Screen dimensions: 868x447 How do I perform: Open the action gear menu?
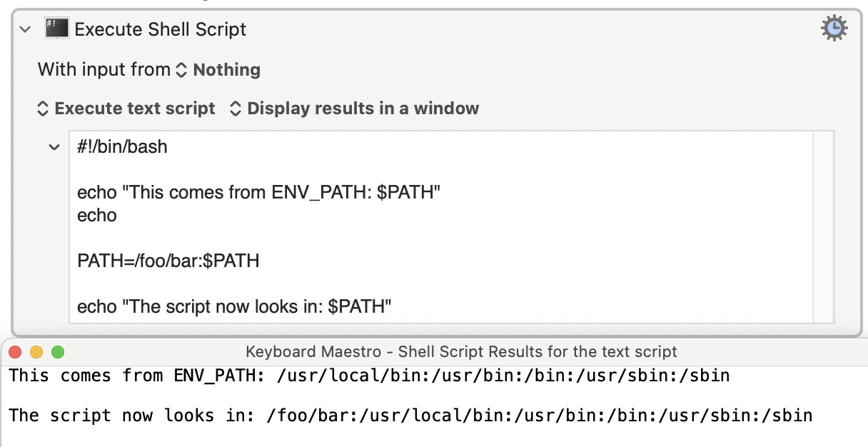834,29
